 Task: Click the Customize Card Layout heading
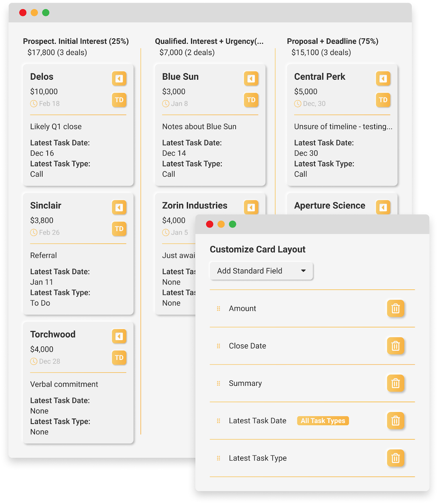pos(258,249)
